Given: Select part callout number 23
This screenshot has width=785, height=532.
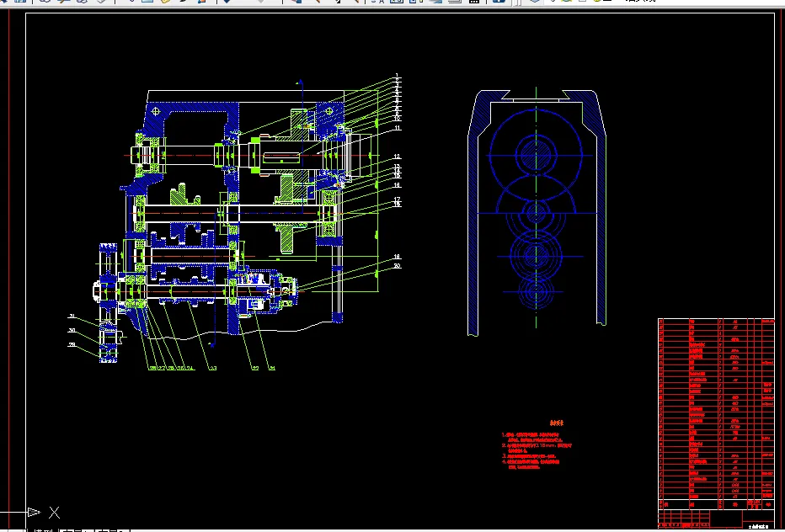Looking at the screenshot, I should [212, 368].
